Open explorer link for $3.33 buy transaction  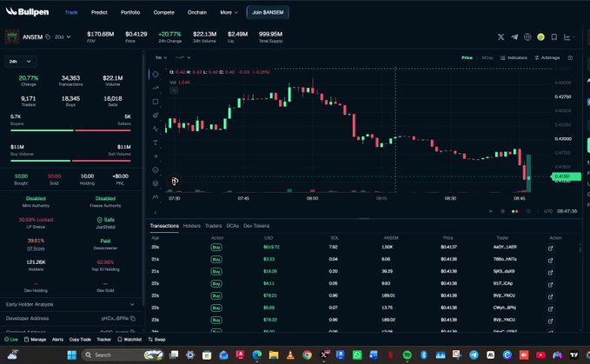[550, 261]
